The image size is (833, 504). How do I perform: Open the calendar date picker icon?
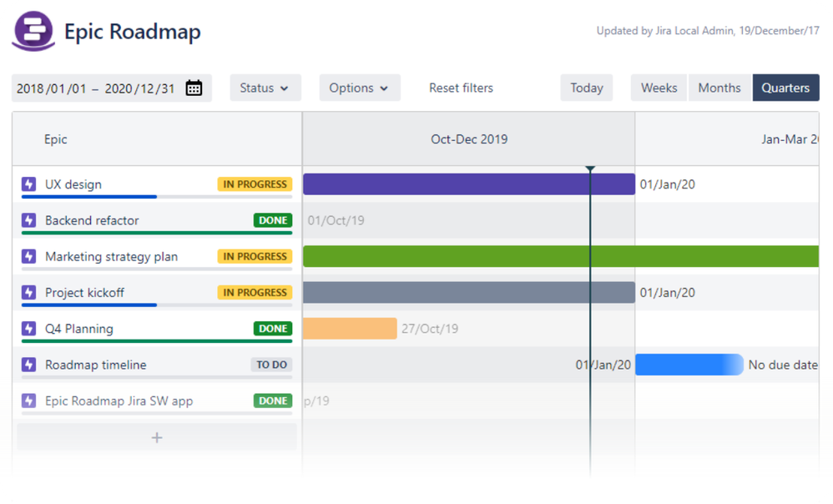click(x=194, y=87)
